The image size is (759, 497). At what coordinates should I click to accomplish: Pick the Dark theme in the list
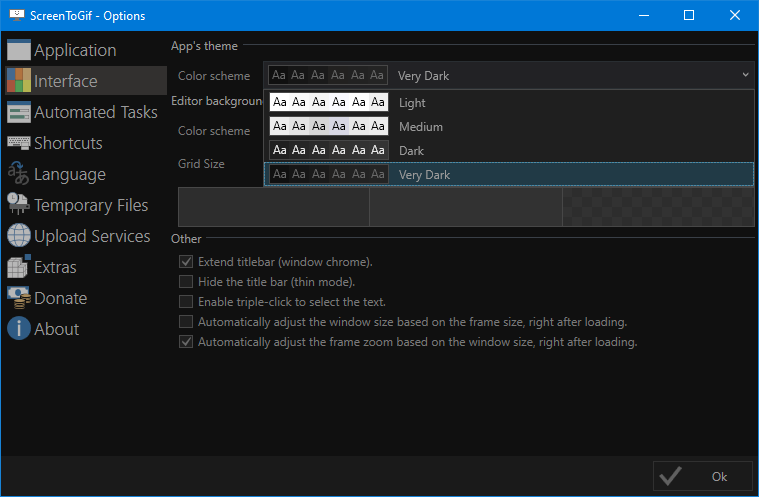[509, 151]
